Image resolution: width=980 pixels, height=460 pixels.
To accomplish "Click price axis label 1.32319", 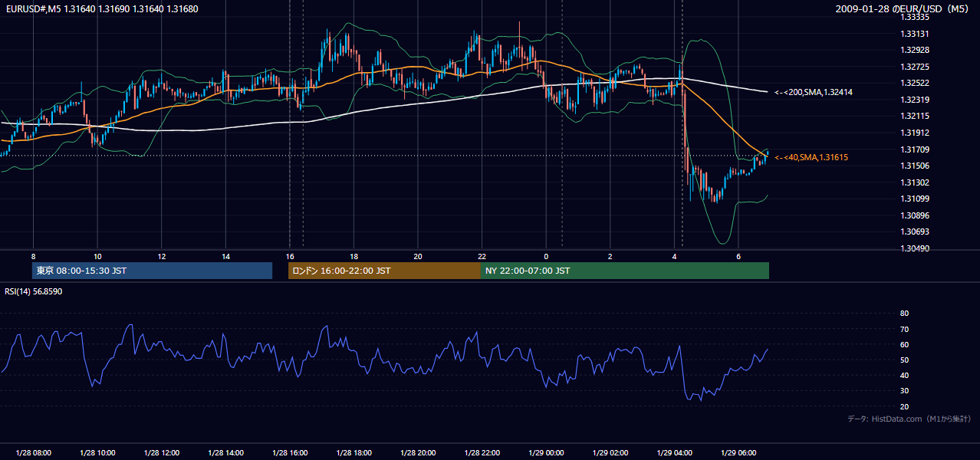I will (915, 100).
